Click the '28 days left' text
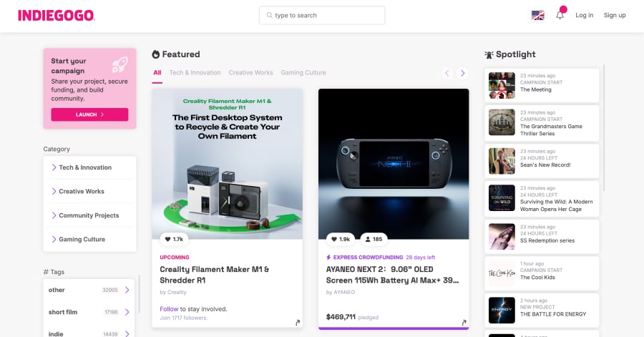The width and height of the screenshot is (644, 337). (x=420, y=258)
